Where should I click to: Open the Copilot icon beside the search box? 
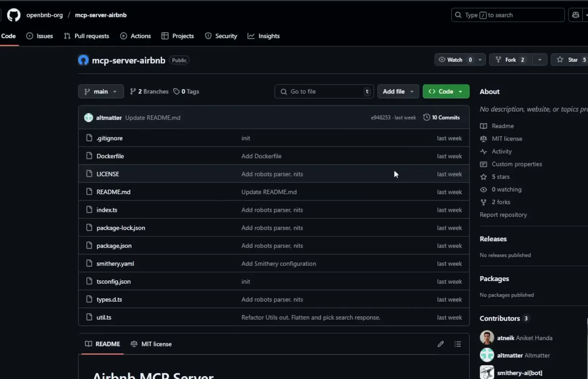pos(575,15)
